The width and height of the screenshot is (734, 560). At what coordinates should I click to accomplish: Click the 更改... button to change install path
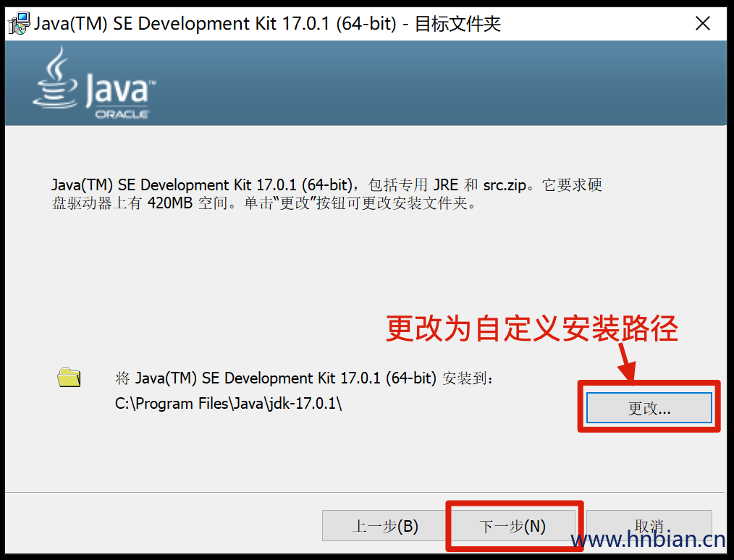coord(649,408)
